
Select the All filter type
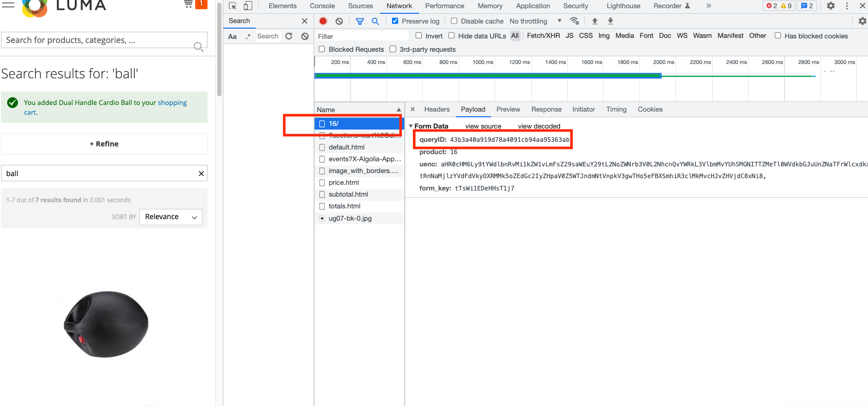point(515,36)
